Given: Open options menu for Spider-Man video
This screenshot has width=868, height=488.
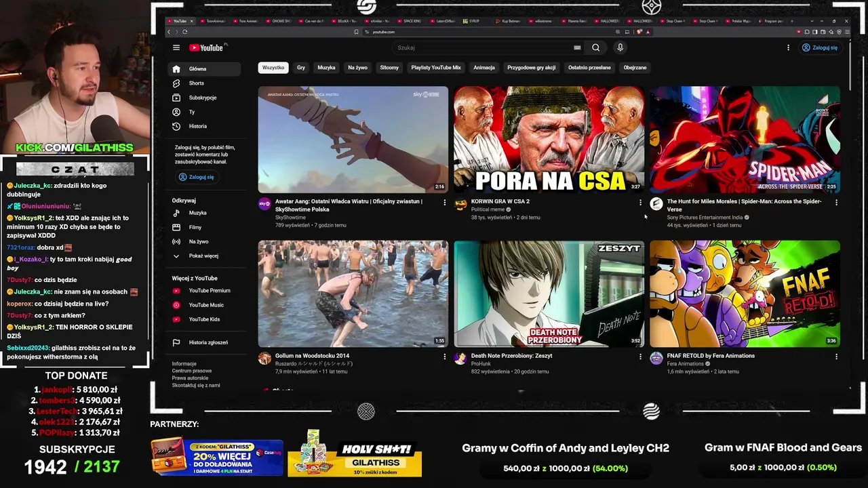Looking at the screenshot, I should (836, 202).
